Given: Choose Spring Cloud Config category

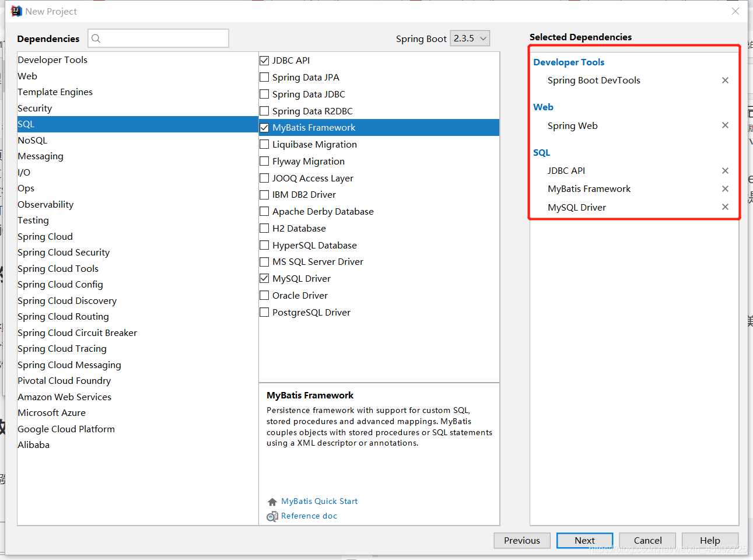Looking at the screenshot, I should pos(138,285).
